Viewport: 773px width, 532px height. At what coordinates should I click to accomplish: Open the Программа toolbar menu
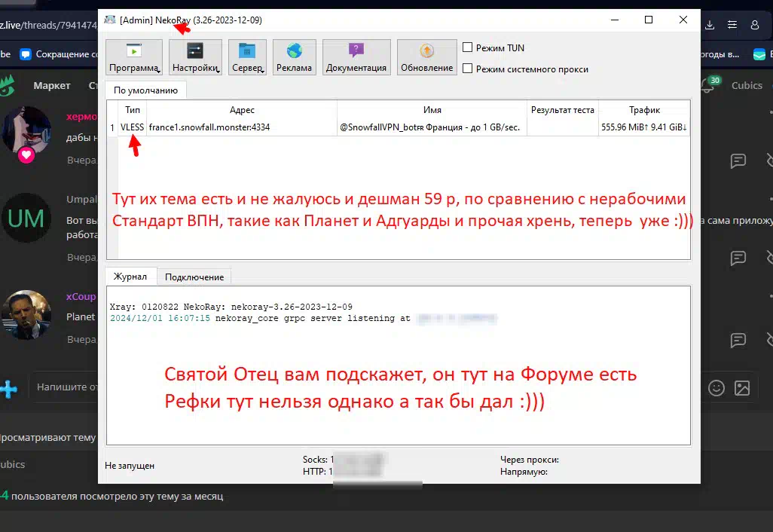[134, 57]
